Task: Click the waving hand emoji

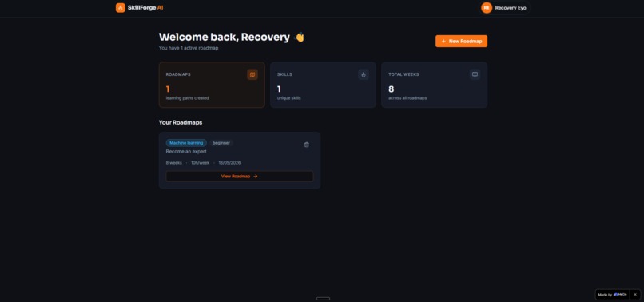Action: pos(300,37)
